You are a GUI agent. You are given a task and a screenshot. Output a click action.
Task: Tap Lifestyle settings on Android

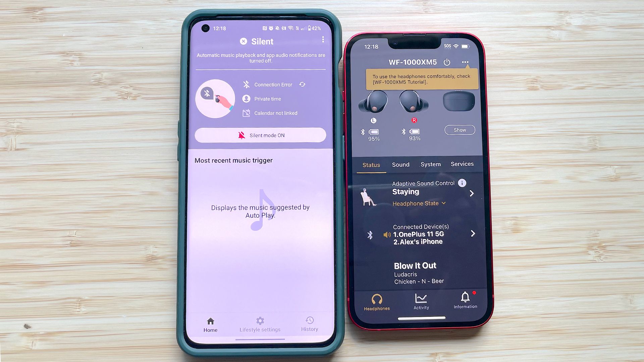coord(261,324)
